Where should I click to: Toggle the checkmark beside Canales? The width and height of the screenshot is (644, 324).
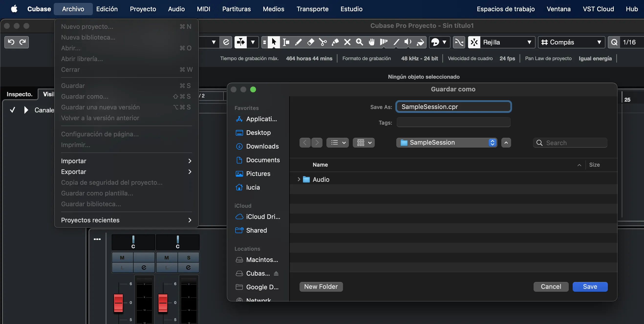[12, 110]
